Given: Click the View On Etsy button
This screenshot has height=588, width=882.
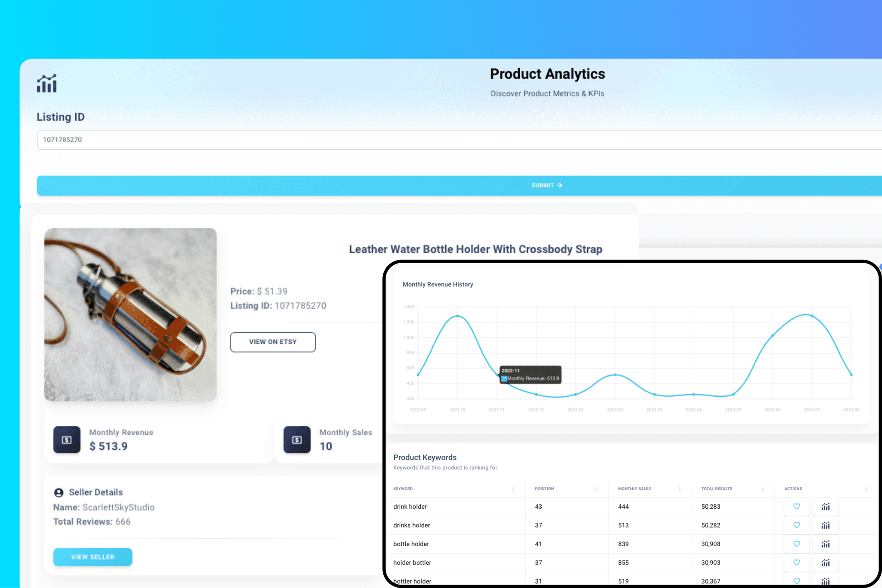Looking at the screenshot, I should pos(273,342).
